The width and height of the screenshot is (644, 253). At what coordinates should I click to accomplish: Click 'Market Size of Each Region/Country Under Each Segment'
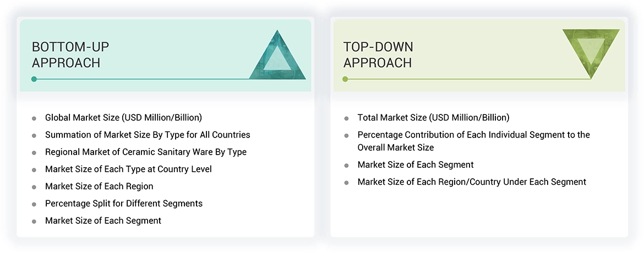point(472,182)
